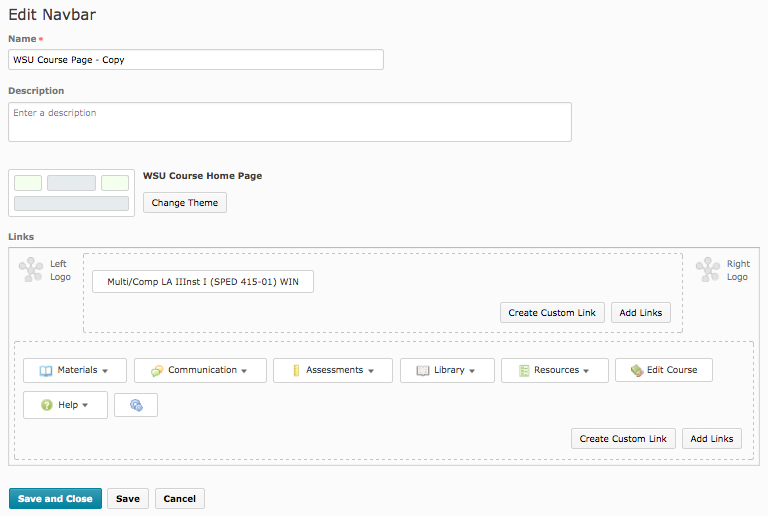The width and height of the screenshot is (768, 516).
Task: Click the Materials book icon
Action: coord(45,370)
